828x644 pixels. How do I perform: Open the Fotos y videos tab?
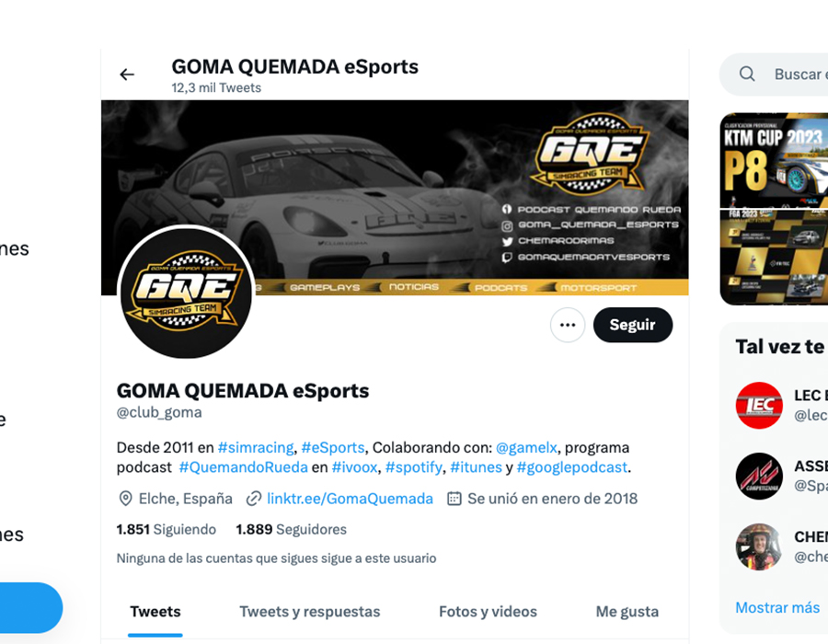tap(488, 611)
